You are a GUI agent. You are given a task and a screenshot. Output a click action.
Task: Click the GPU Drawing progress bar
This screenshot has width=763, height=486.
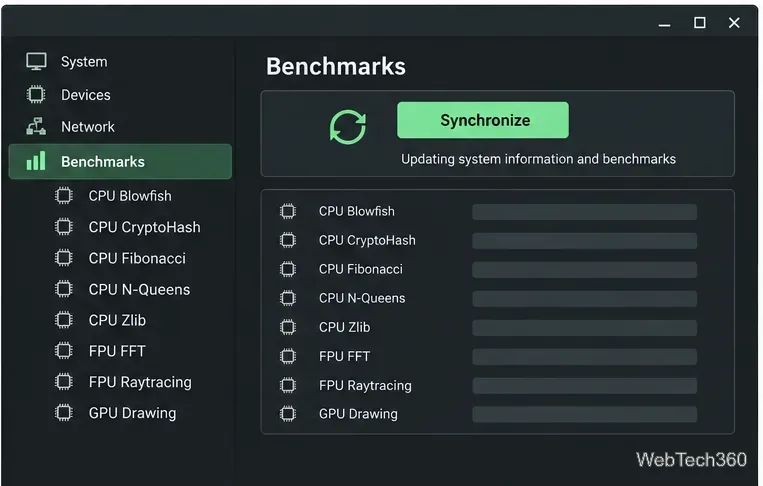pyautogui.click(x=584, y=414)
